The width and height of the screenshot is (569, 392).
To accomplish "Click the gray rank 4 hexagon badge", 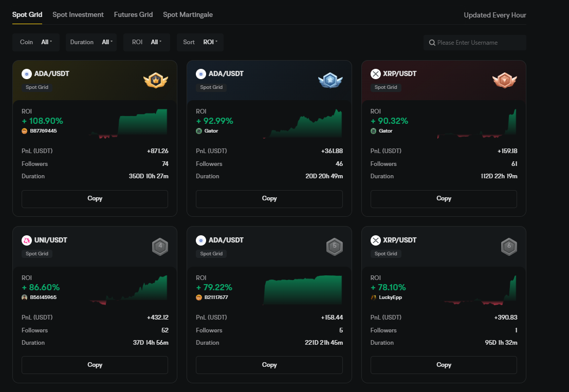I will coord(160,247).
